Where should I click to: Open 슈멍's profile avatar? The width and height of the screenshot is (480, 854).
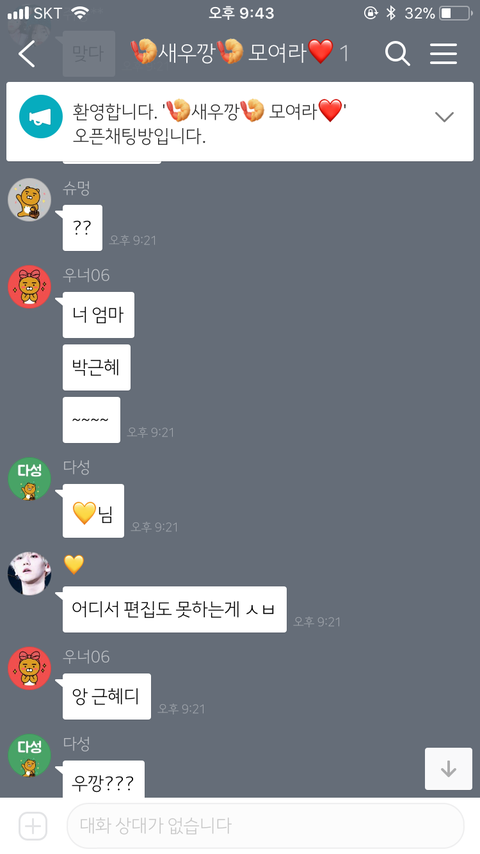tap(29, 200)
